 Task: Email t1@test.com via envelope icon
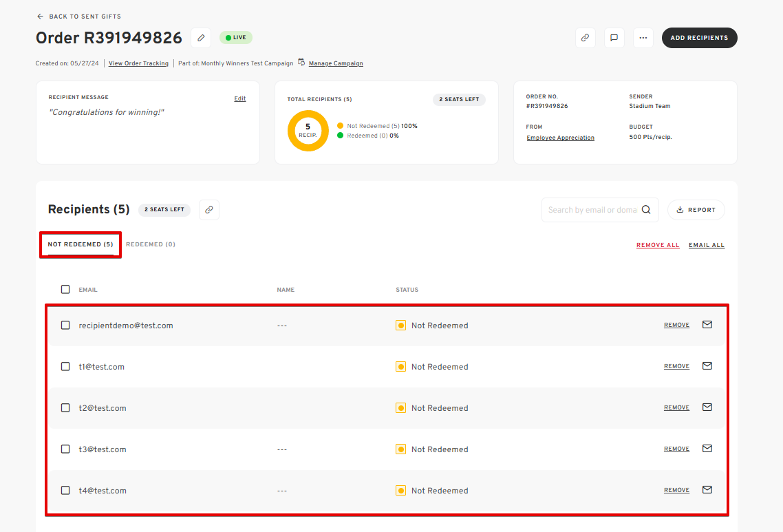(x=707, y=366)
